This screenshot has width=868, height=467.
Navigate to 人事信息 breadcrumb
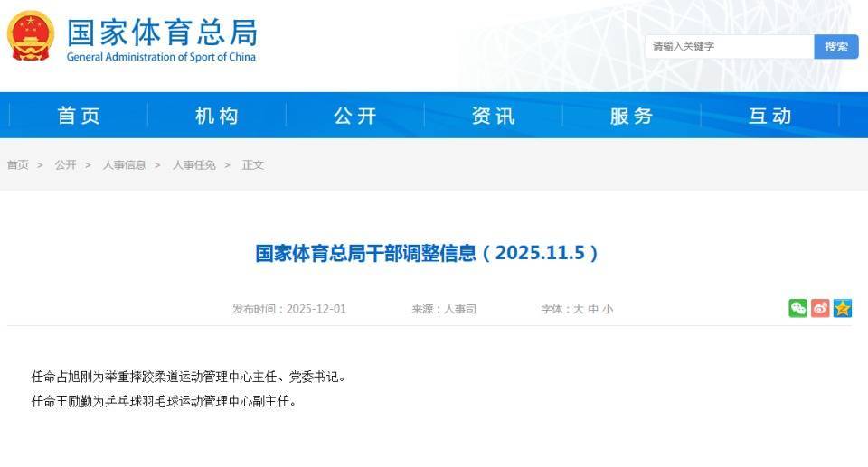click(124, 165)
